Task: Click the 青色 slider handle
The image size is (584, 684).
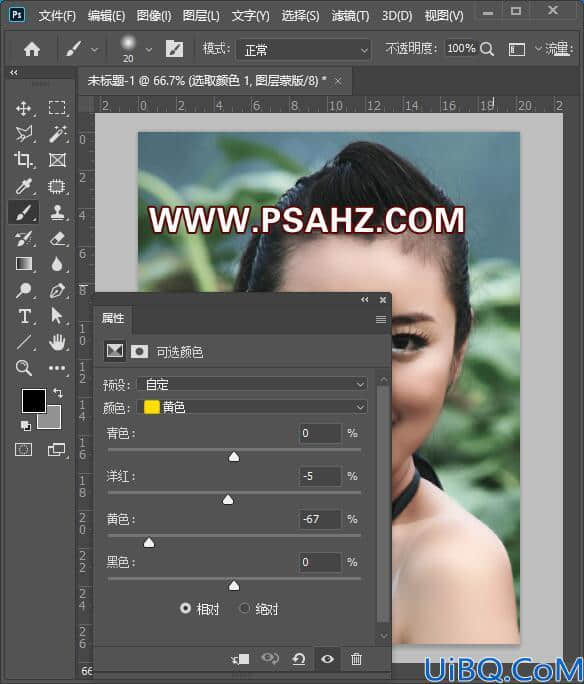Action: [x=234, y=456]
